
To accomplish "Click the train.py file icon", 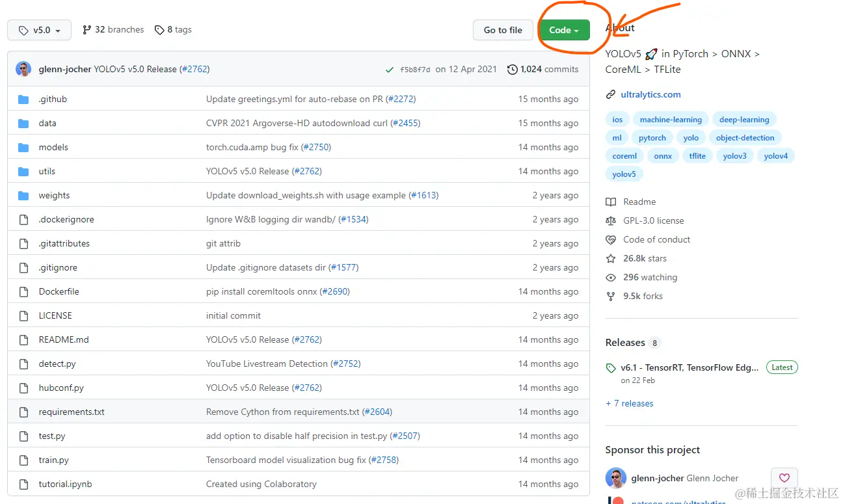I will [23, 460].
